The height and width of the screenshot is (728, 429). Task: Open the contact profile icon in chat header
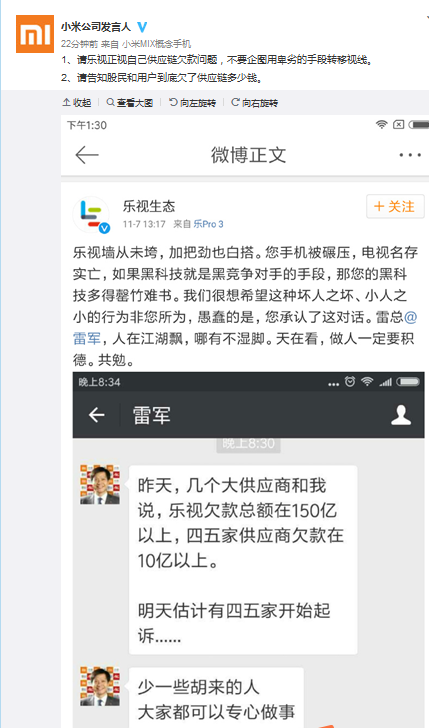(401, 415)
